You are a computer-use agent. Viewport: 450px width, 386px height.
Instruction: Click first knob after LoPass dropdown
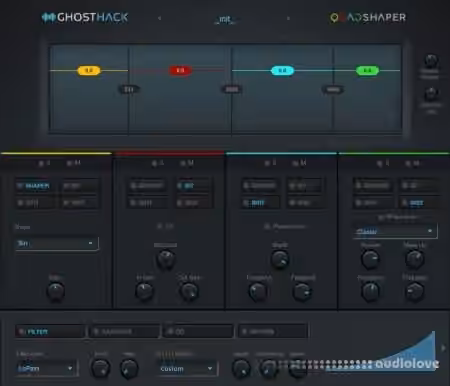(x=100, y=368)
